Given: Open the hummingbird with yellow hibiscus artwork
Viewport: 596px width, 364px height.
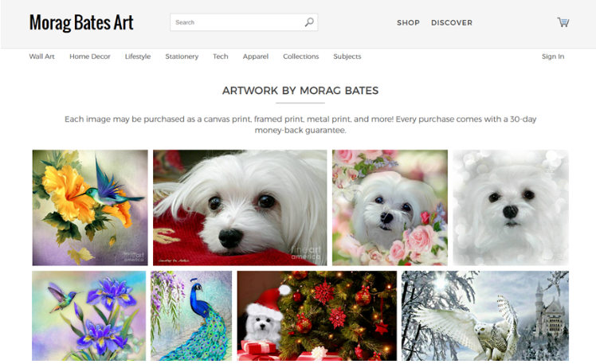Looking at the screenshot, I should coord(90,207).
